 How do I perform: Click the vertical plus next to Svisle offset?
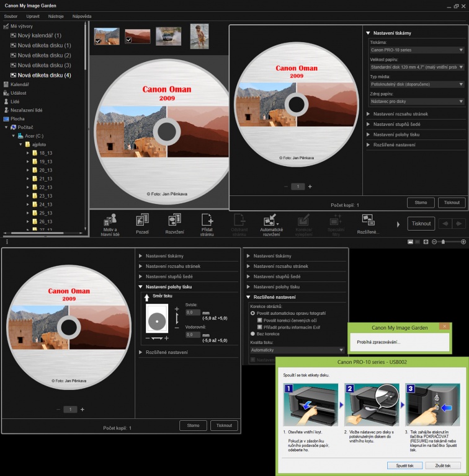pyautogui.click(x=177, y=309)
